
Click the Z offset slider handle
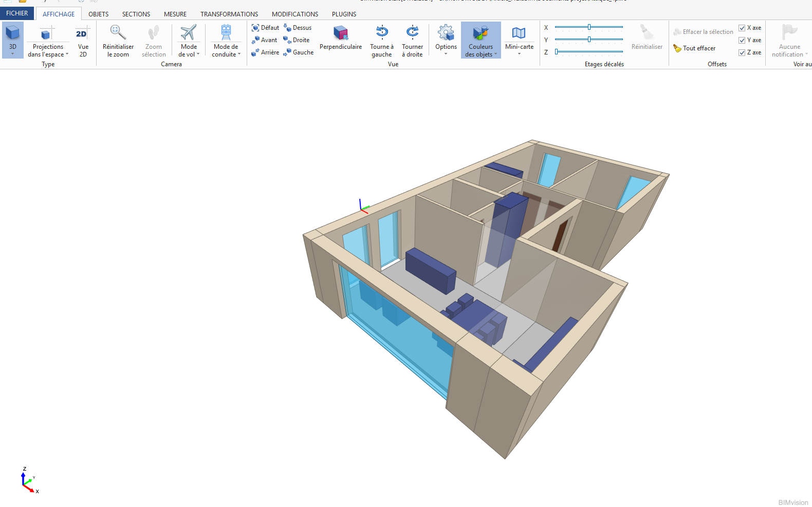[x=556, y=52]
